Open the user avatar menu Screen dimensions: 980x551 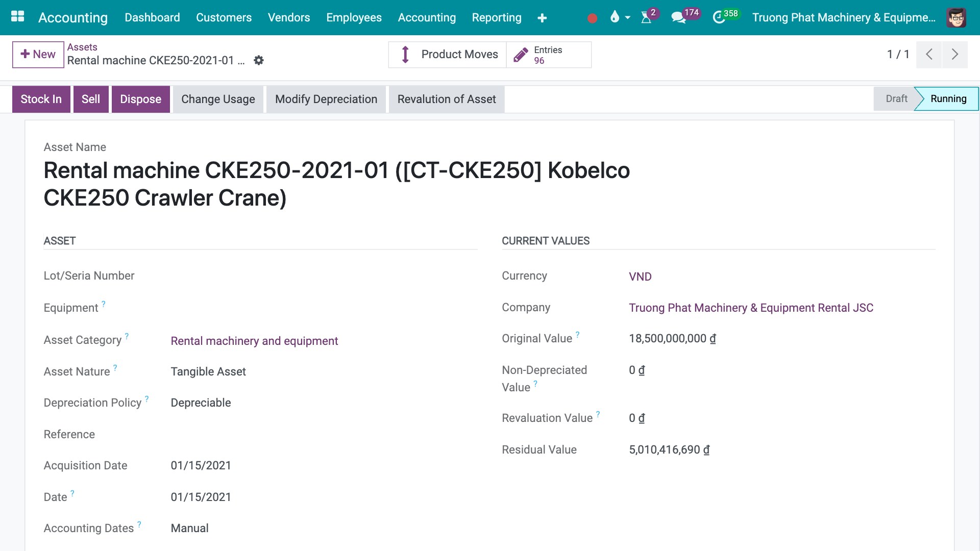[x=956, y=17]
